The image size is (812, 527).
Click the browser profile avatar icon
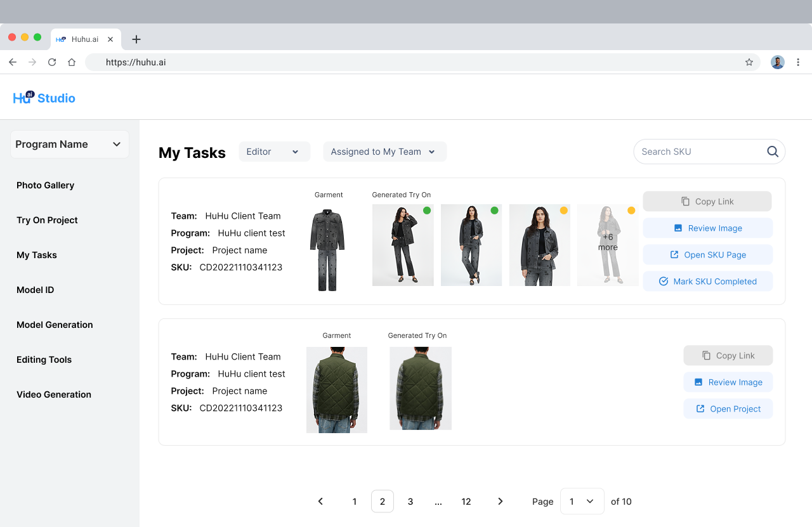point(777,62)
